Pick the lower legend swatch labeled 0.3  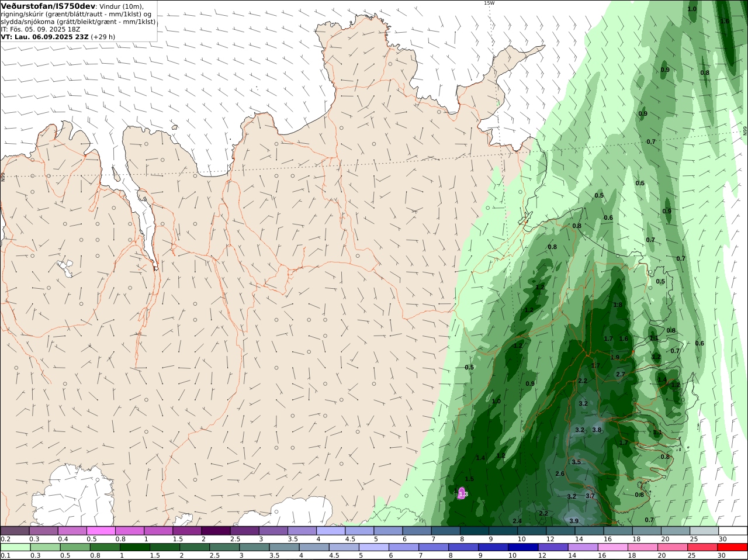tap(44, 548)
